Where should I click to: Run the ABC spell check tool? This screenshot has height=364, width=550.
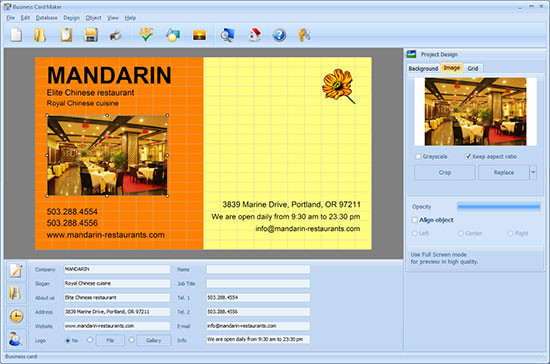click(x=146, y=35)
